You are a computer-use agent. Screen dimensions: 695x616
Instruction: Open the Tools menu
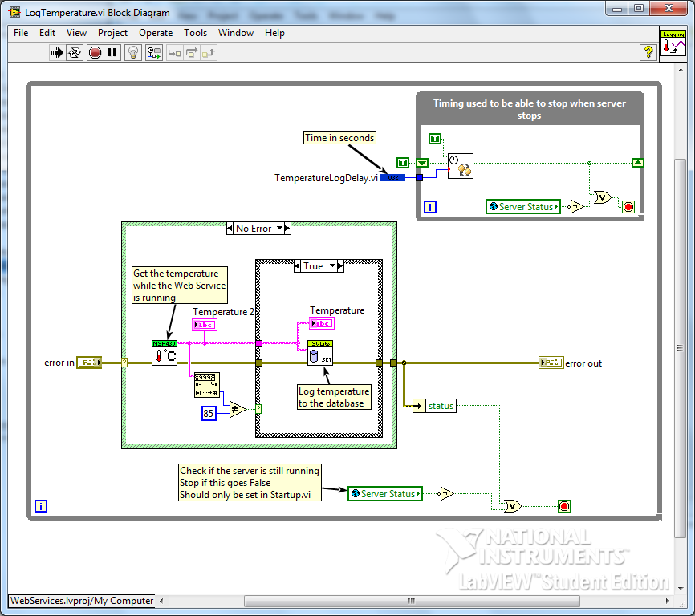click(x=196, y=33)
